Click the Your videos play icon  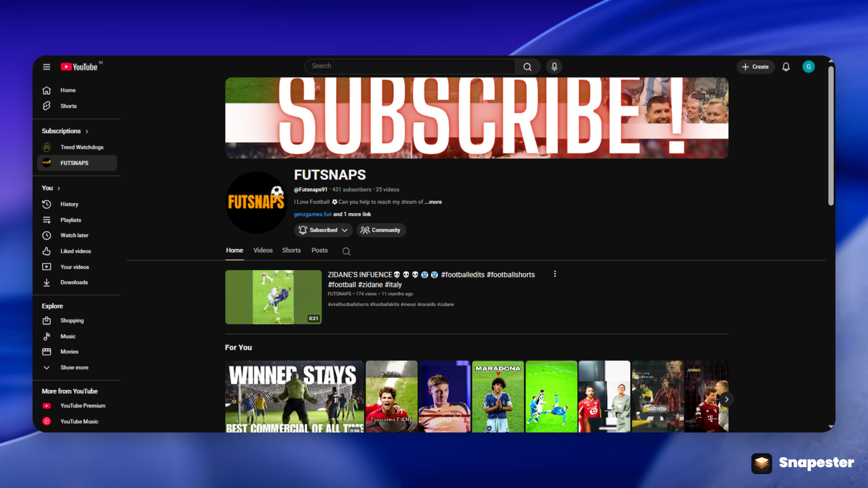[x=46, y=267]
